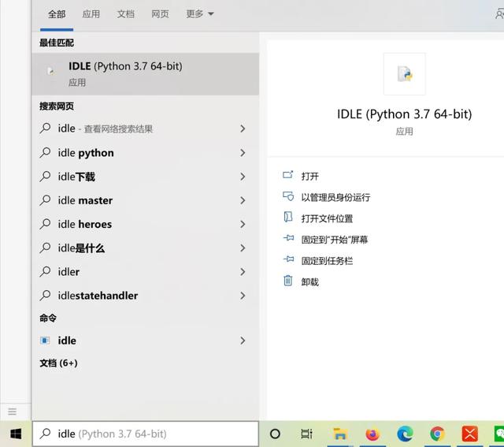Open Microsoft Edge from the taskbar
Image resolution: width=504 pixels, height=447 pixels.
pyautogui.click(x=405, y=434)
